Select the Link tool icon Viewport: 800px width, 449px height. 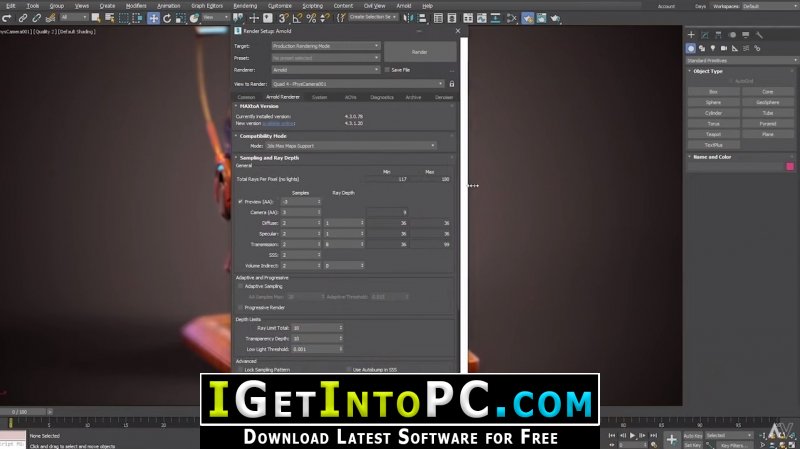click(23, 18)
